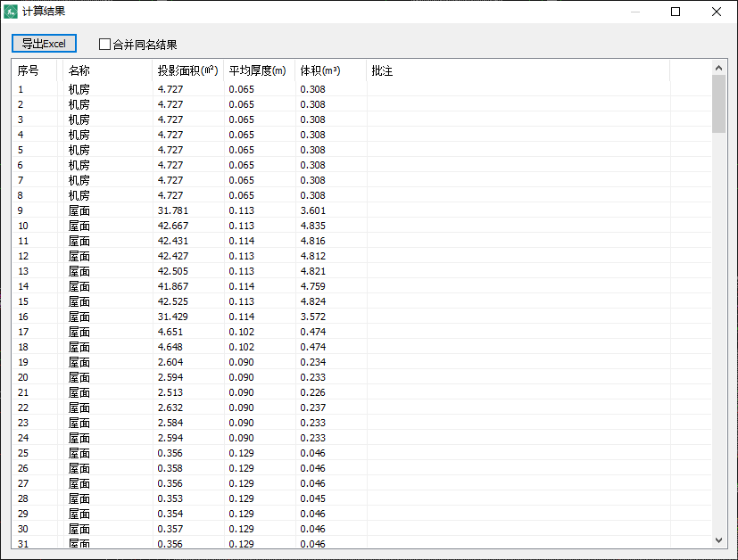738x560 pixels.
Task: Click the 投影面积 column header
Action: coord(187,70)
